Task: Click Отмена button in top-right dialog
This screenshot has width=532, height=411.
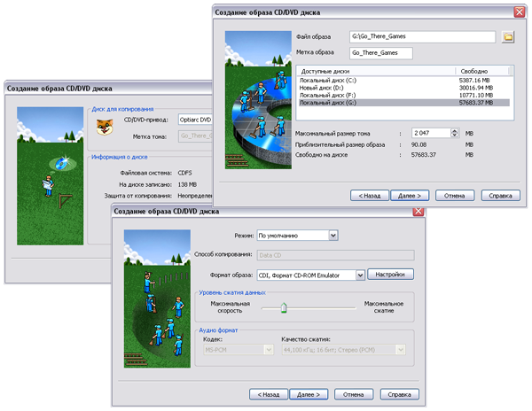Action: tap(455, 196)
